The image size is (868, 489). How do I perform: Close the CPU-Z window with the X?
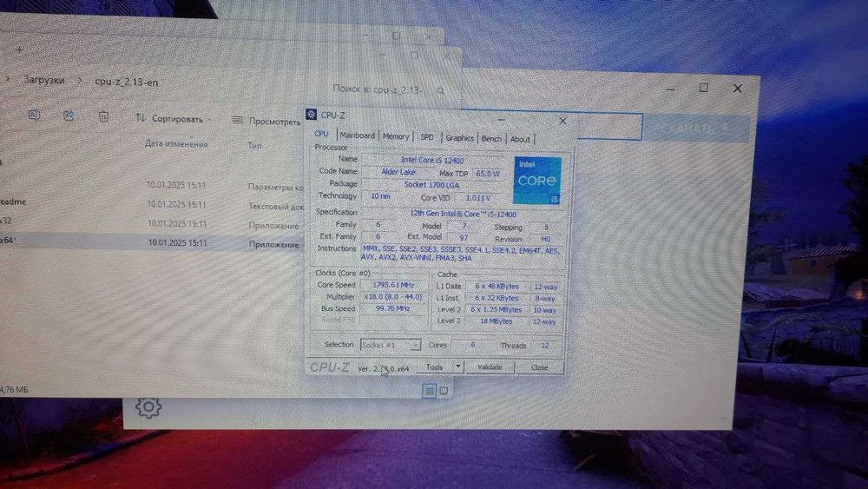pyautogui.click(x=563, y=120)
